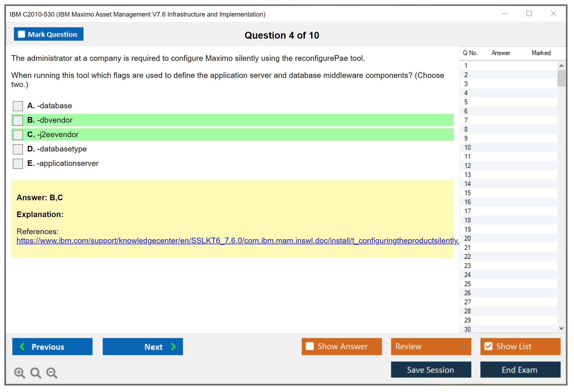Expand the Review dropdown arrow
This screenshot has height=392, width=574.
pos(463,346)
